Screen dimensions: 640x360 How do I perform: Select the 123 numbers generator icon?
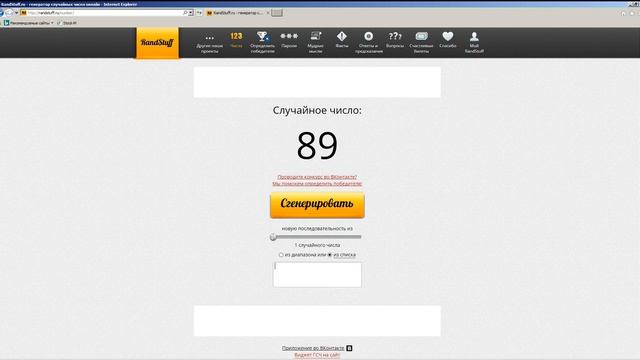pos(236,36)
